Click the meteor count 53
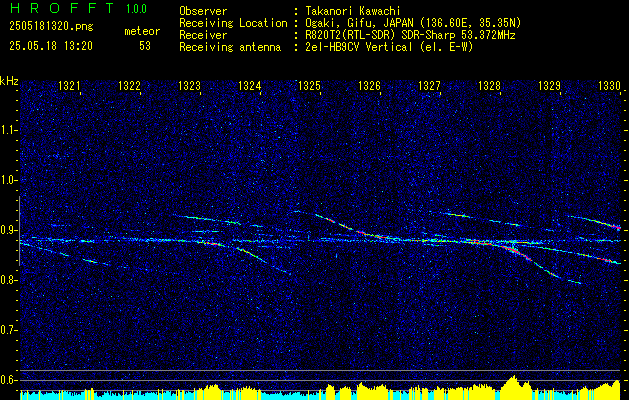Image resolution: width=629 pixels, height=400 pixels. point(145,46)
